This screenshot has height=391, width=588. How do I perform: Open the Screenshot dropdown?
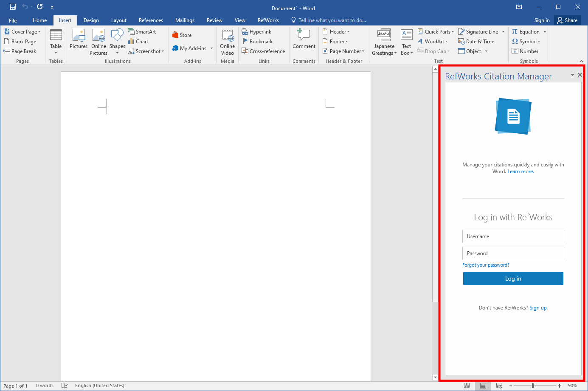[146, 51]
